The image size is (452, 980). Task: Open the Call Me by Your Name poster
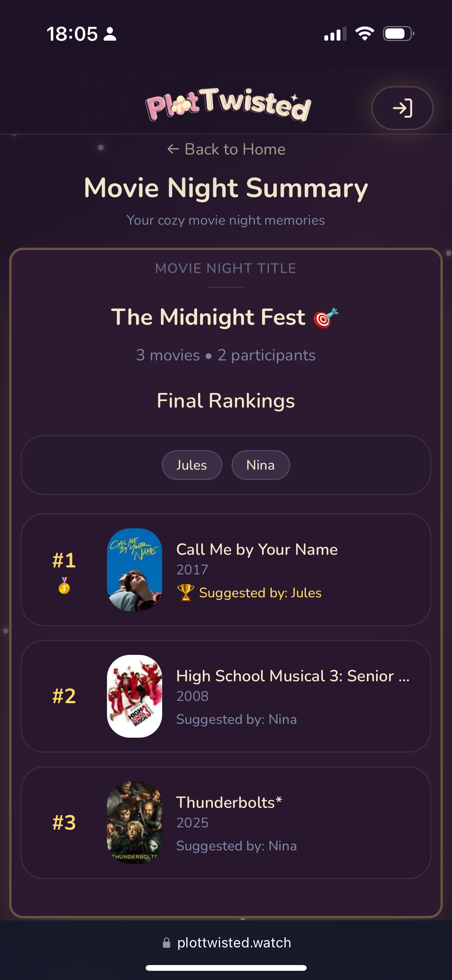(x=135, y=570)
